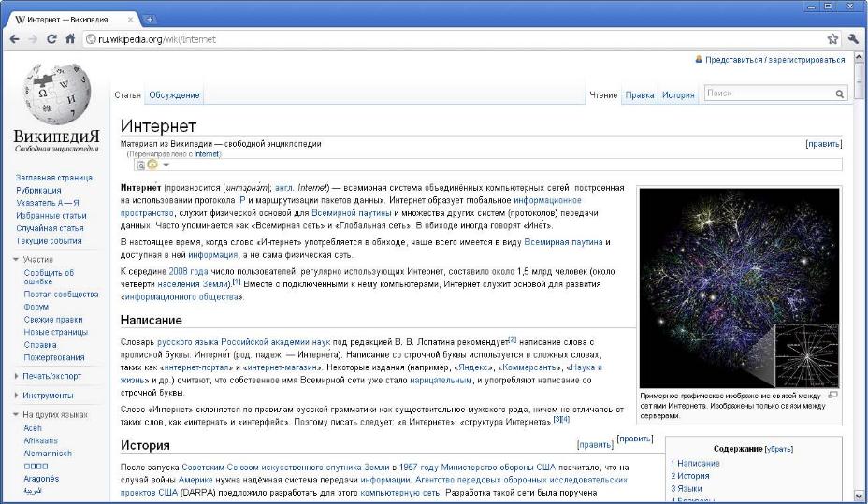The height and width of the screenshot is (504, 868).
Task: Click the убрать link in Содержание box
Action: [778, 449]
